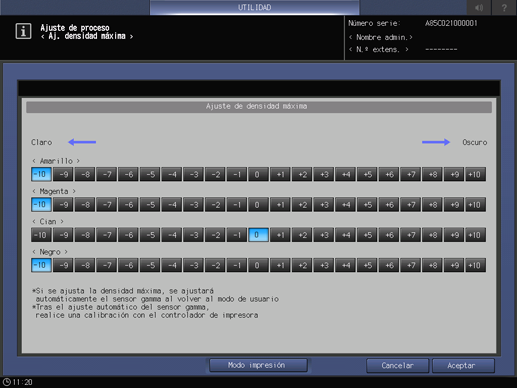Click serial number A85C021000001
The height and width of the screenshot is (388, 517).
point(451,23)
